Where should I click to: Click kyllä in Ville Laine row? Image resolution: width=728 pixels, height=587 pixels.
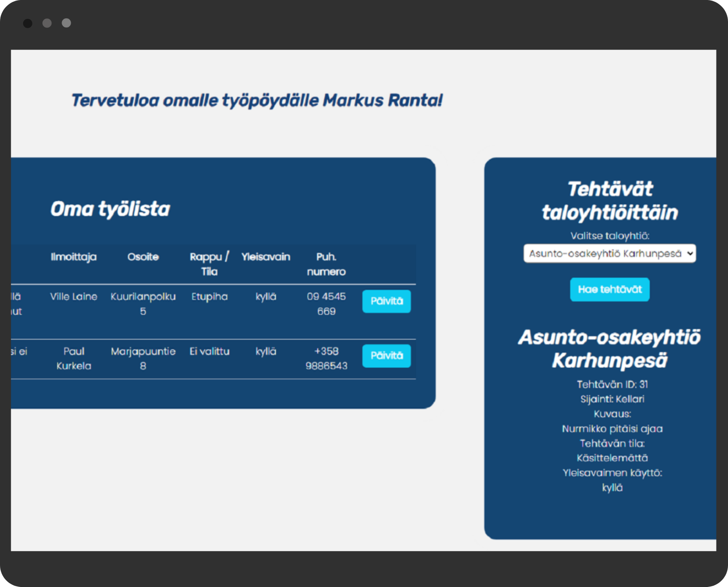[266, 297]
